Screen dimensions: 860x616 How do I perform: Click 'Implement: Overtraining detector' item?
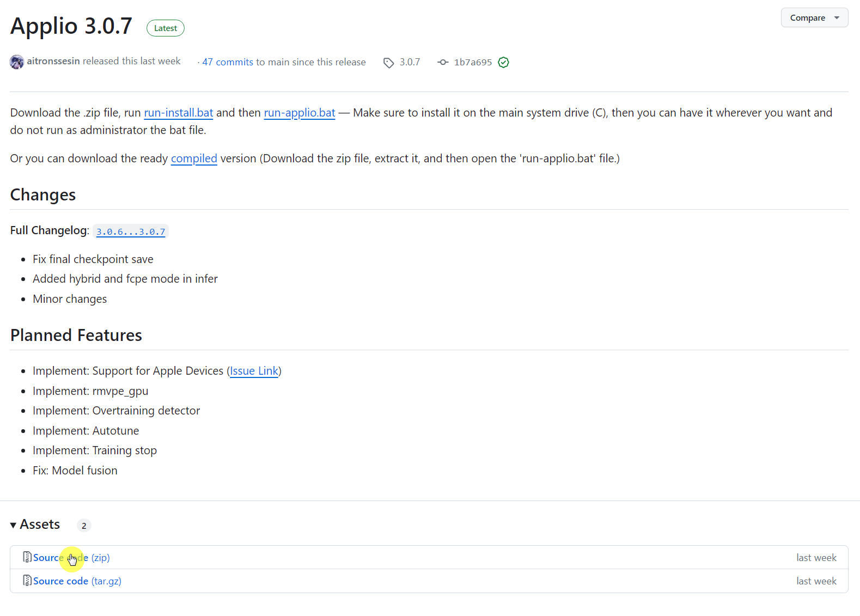coord(117,411)
